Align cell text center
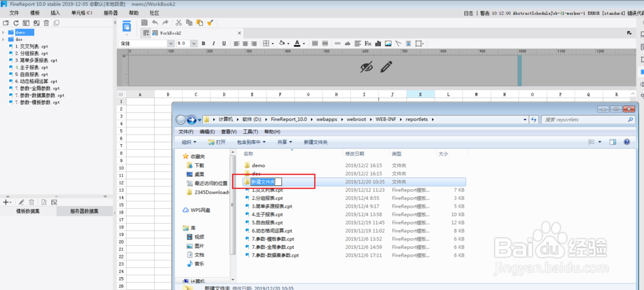Image resolution: width=644 pixels, height=290 pixels. point(245,44)
